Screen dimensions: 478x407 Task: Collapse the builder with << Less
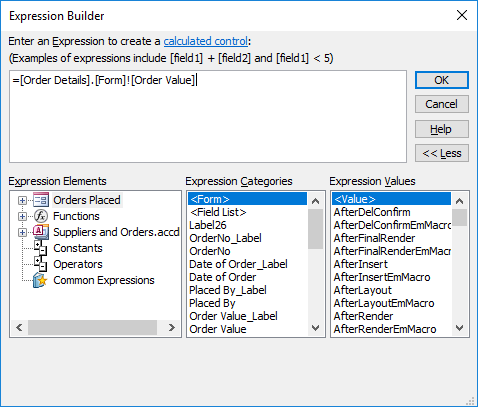(442, 153)
